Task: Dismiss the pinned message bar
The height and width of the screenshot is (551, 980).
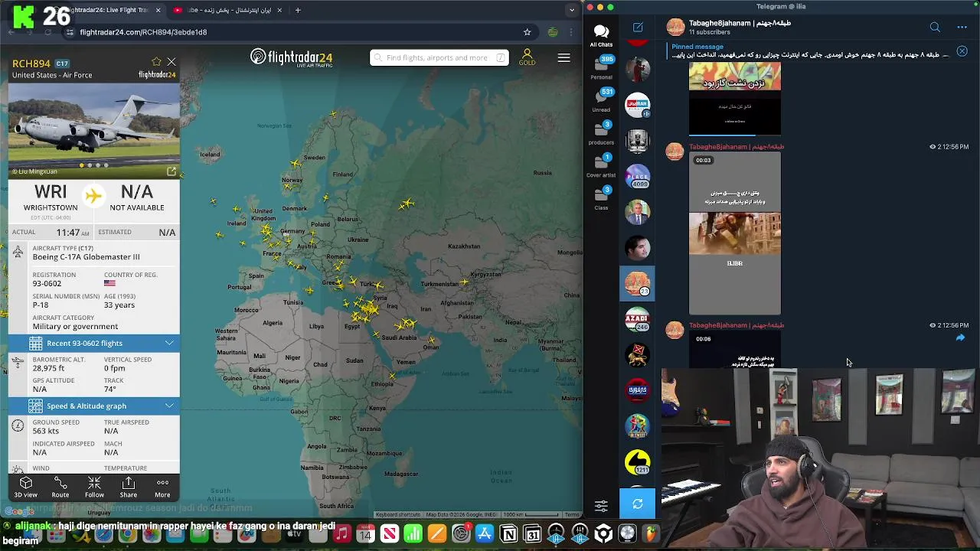Action: click(962, 51)
